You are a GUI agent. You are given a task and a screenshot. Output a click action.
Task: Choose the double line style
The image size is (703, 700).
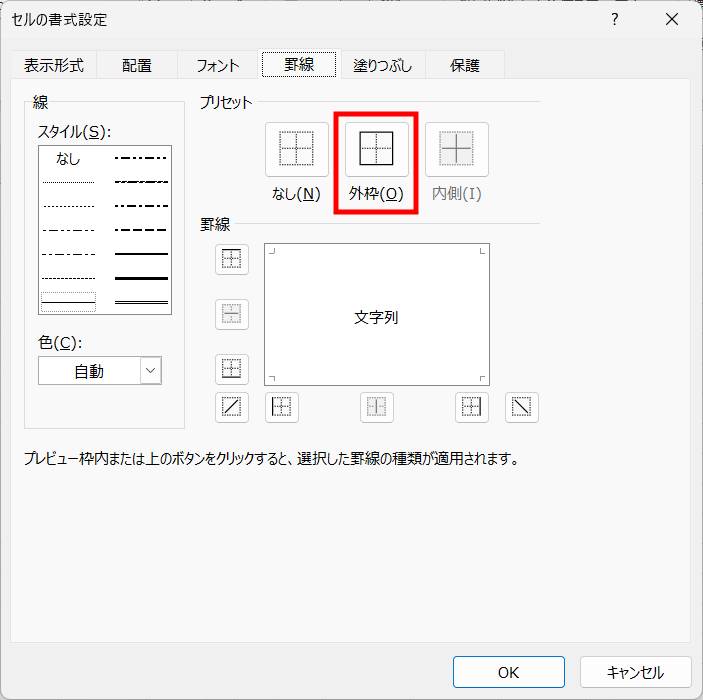pyautogui.click(x=141, y=302)
